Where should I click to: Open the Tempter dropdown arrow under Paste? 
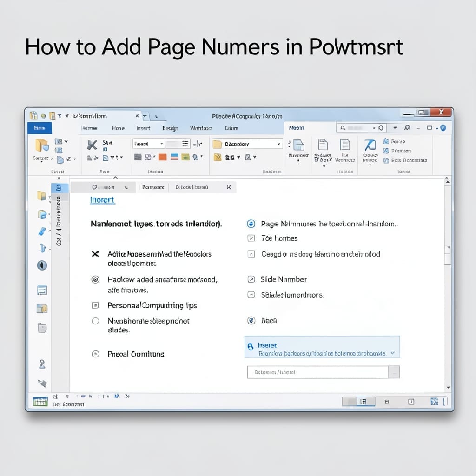click(52, 159)
